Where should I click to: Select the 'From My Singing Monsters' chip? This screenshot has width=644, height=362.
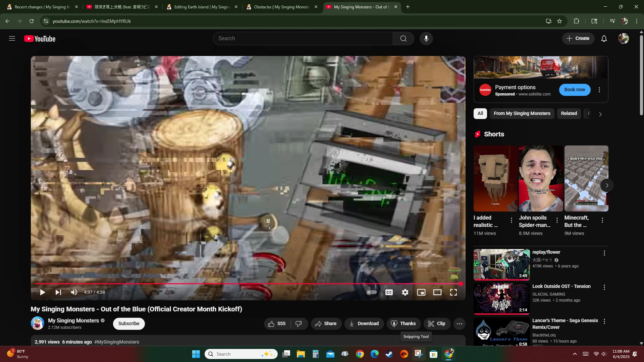pos(522,113)
